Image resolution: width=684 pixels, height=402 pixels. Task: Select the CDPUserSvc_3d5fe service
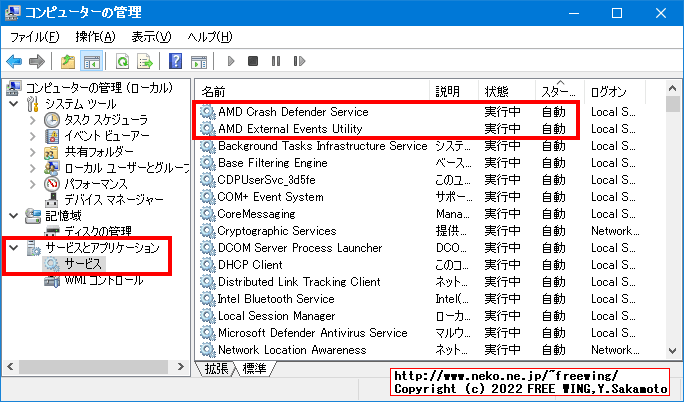(x=419, y=180)
